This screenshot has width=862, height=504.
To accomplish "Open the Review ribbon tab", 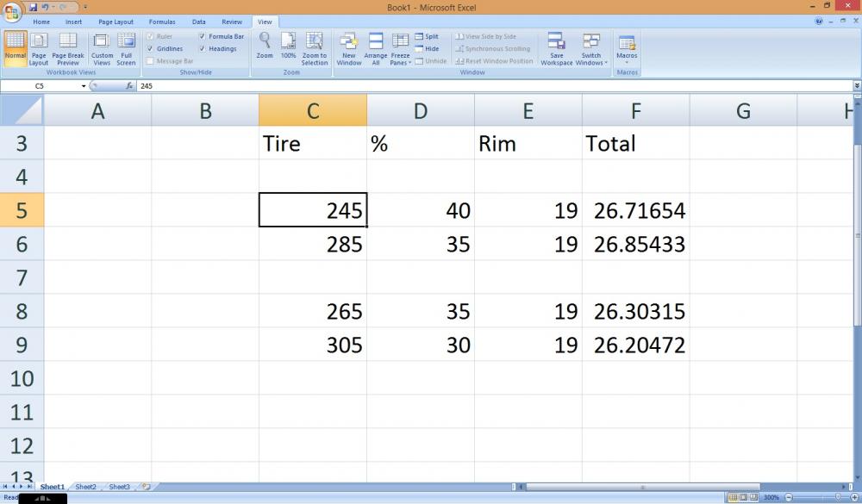I will (x=232, y=22).
